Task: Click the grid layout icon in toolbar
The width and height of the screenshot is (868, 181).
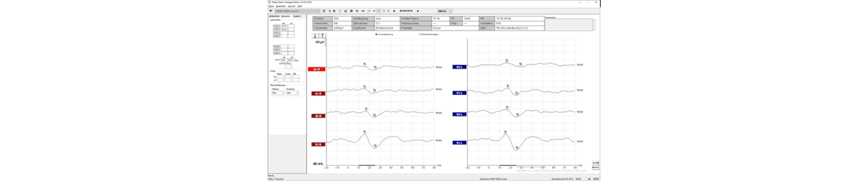Action: pos(324,11)
